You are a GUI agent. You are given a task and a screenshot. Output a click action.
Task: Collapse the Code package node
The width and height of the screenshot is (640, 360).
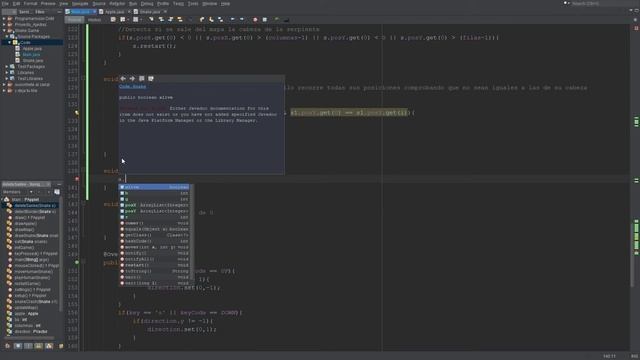tap(10, 42)
